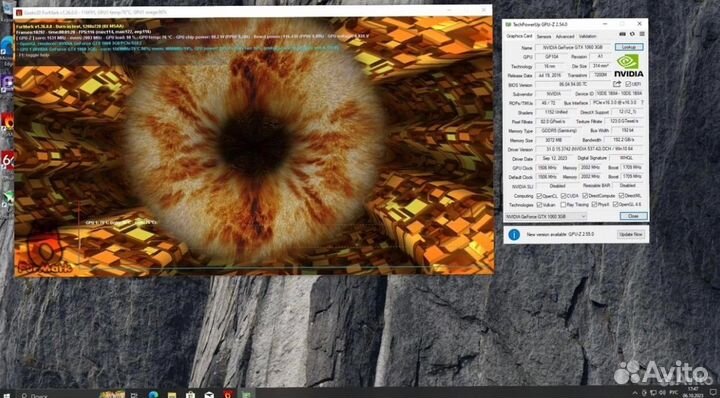720x398 pixels.
Task: Click the GPU Name field value
Action: coord(573,48)
